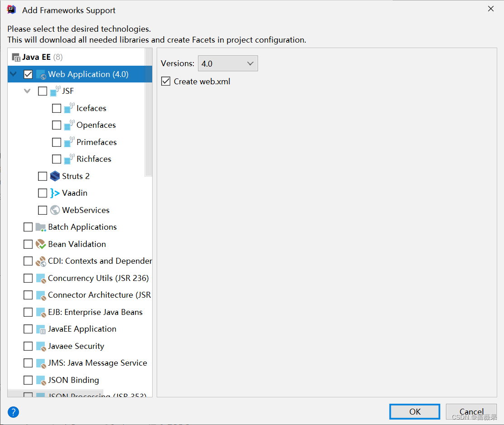Click the JSON Binding icon
Viewport: 504px width, 425px height.
[x=41, y=380]
